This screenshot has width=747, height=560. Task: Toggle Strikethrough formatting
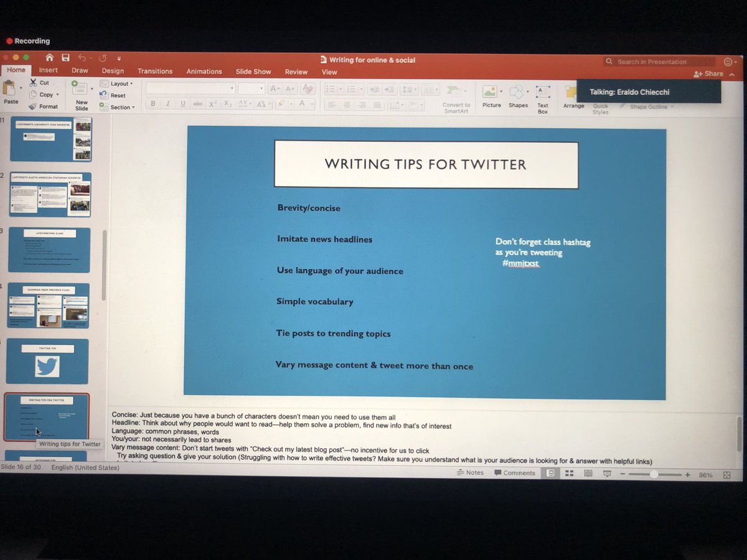[x=198, y=104]
